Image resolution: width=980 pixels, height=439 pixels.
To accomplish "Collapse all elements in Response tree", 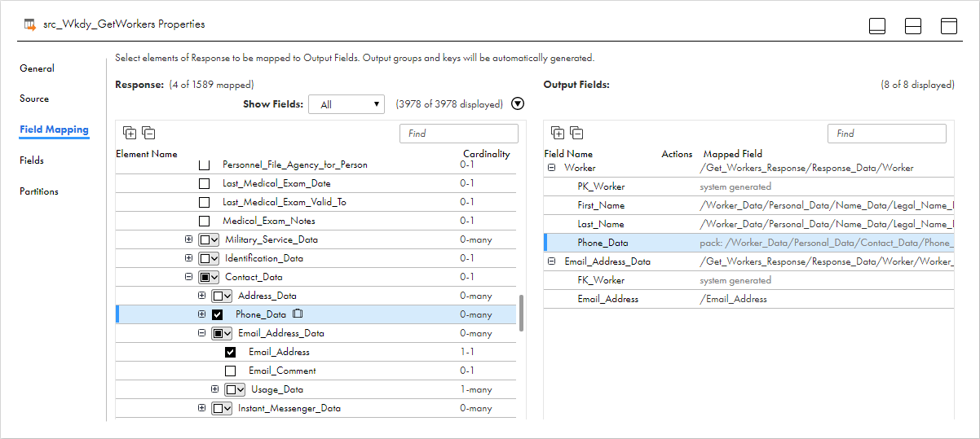I will pyautogui.click(x=148, y=133).
